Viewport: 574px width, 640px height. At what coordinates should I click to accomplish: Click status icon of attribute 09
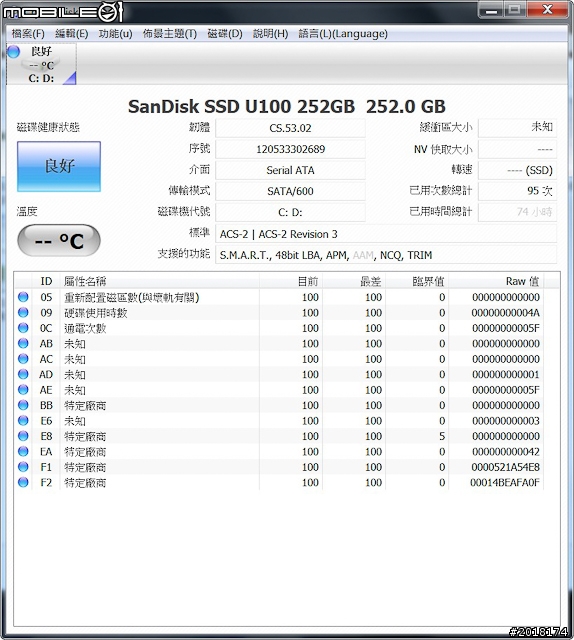(23, 313)
